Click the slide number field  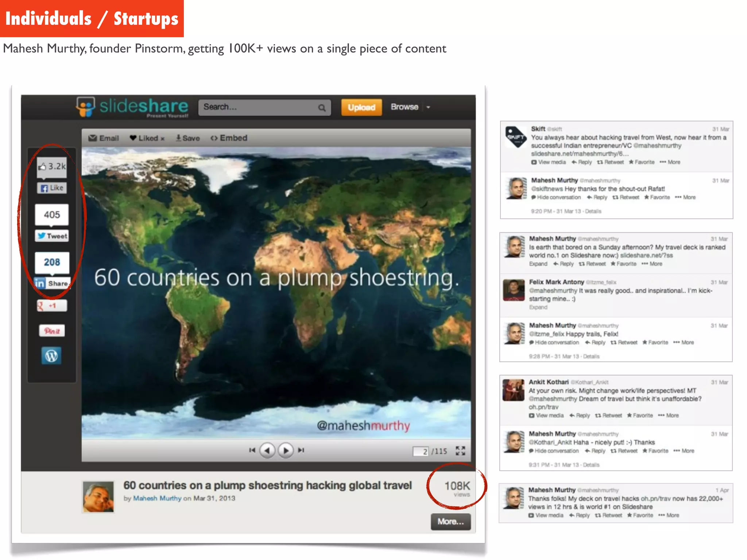(421, 451)
